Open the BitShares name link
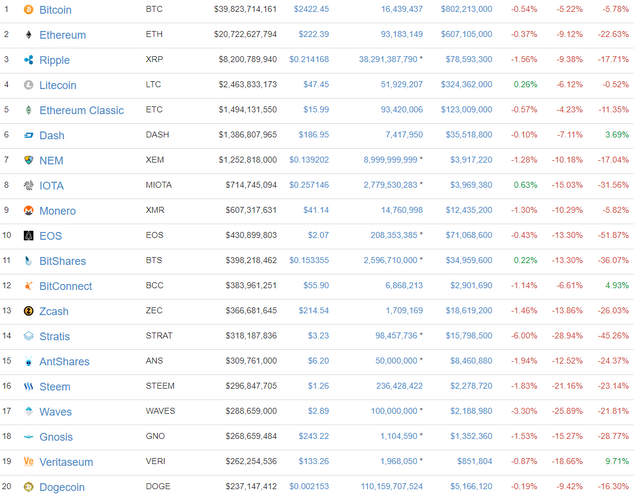The height and width of the screenshot is (499, 640). click(62, 261)
